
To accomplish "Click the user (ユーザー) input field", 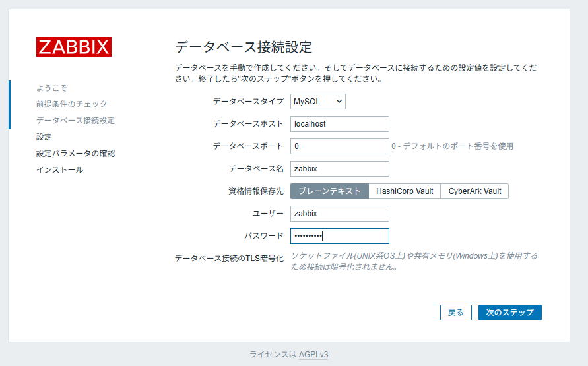I will 339,214.
